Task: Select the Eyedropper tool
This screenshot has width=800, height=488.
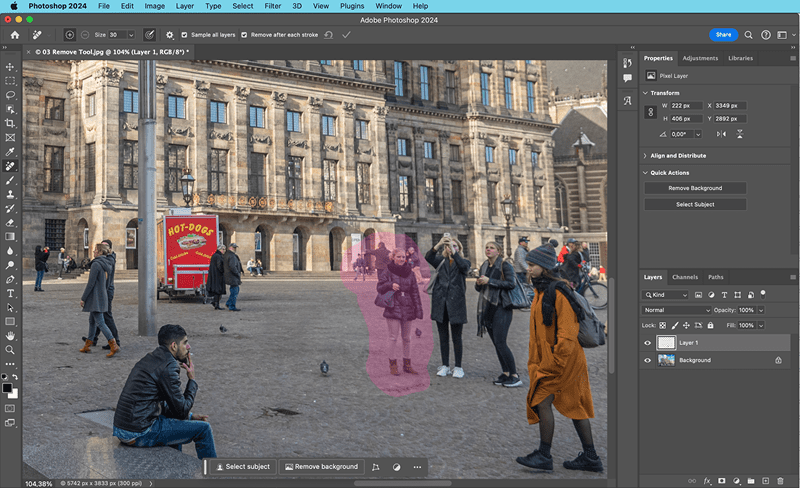Action: tap(10, 152)
